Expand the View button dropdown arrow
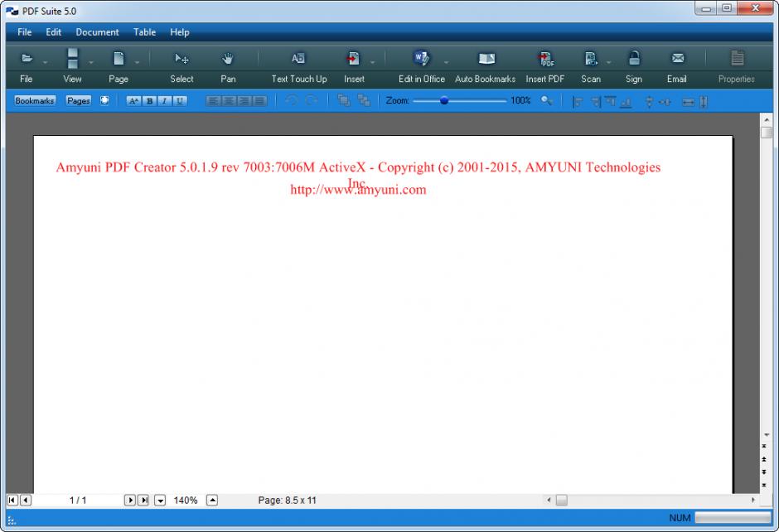The width and height of the screenshot is (779, 532). (91, 63)
